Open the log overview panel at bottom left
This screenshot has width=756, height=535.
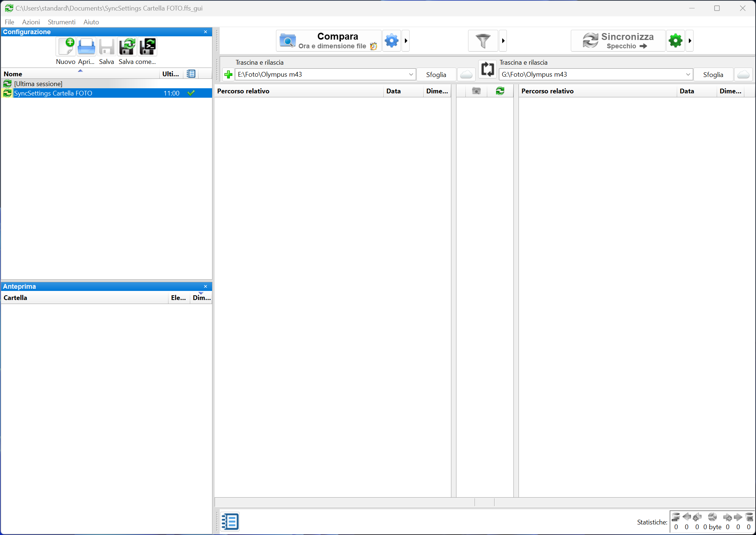click(x=230, y=522)
